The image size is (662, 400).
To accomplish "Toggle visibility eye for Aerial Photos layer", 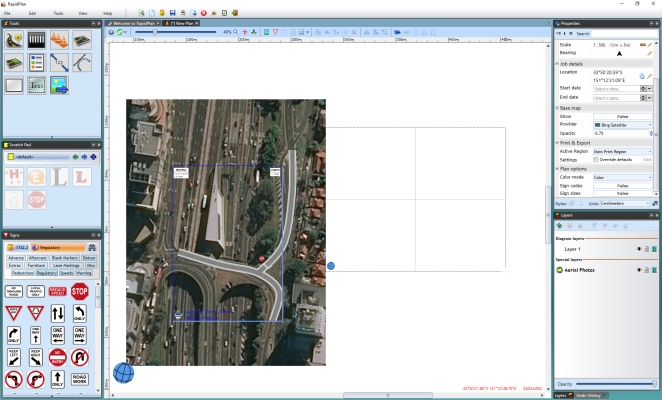I will (639, 270).
